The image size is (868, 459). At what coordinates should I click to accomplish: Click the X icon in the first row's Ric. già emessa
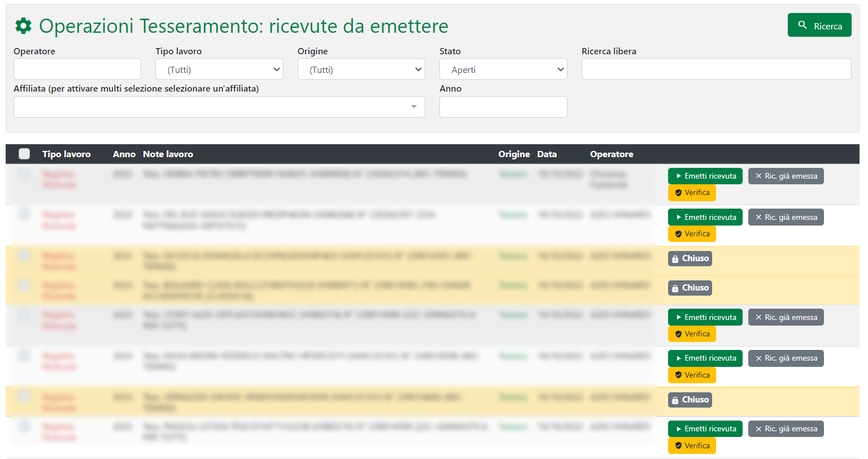758,176
